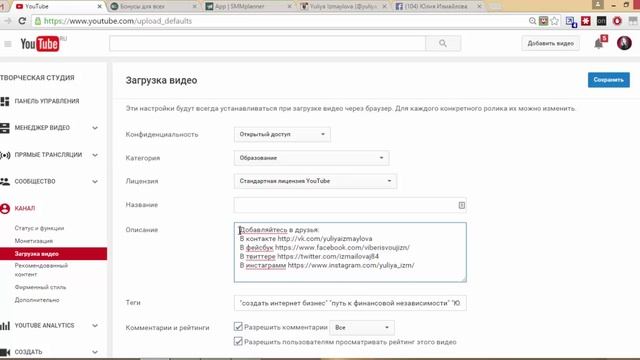Click the red asterisk extension icon
The width and height of the screenshot is (640, 360).
tap(586, 21)
